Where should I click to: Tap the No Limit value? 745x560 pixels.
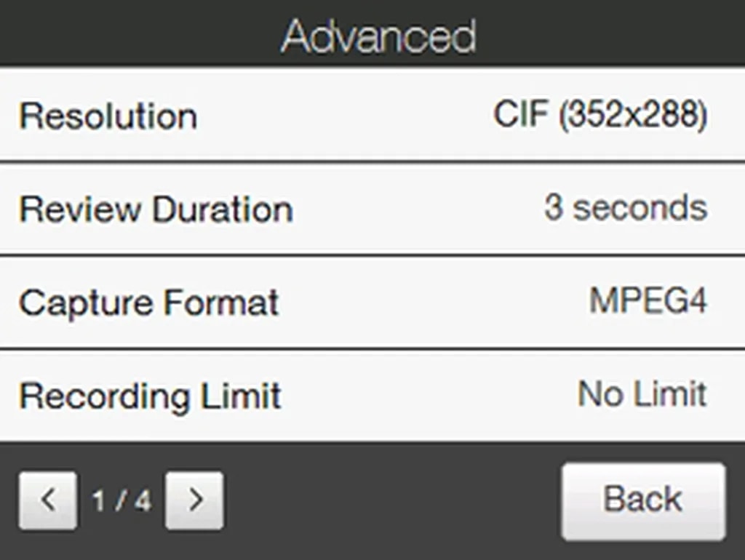click(x=642, y=395)
